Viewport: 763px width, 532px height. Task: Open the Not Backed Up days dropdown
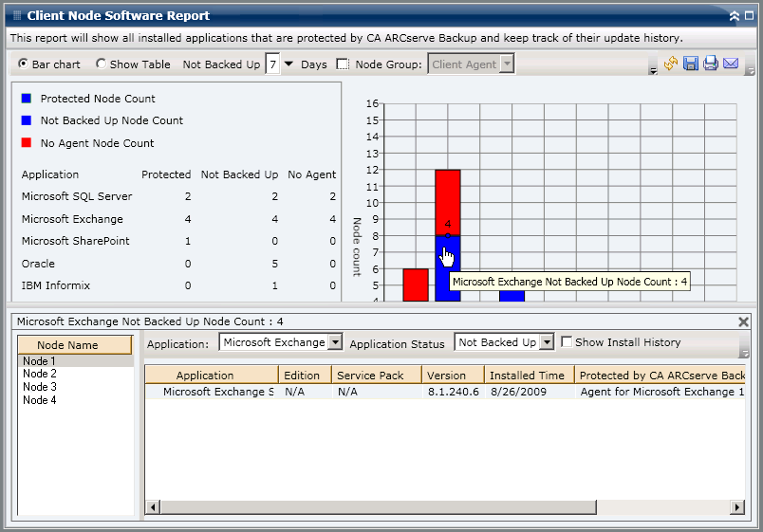tap(289, 64)
